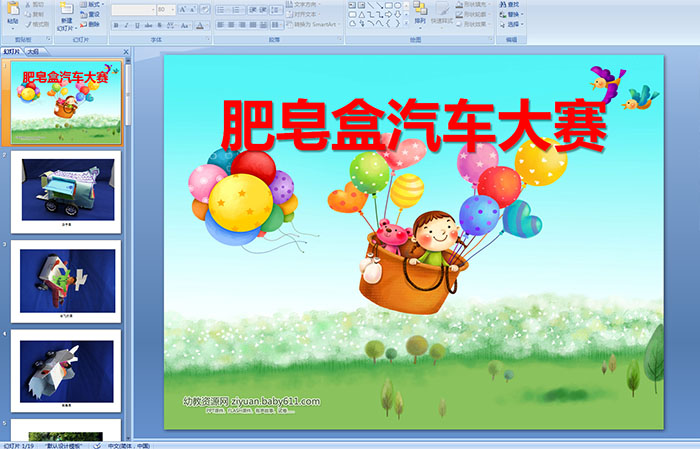Select the Triangle shape

[x=362, y=15]
